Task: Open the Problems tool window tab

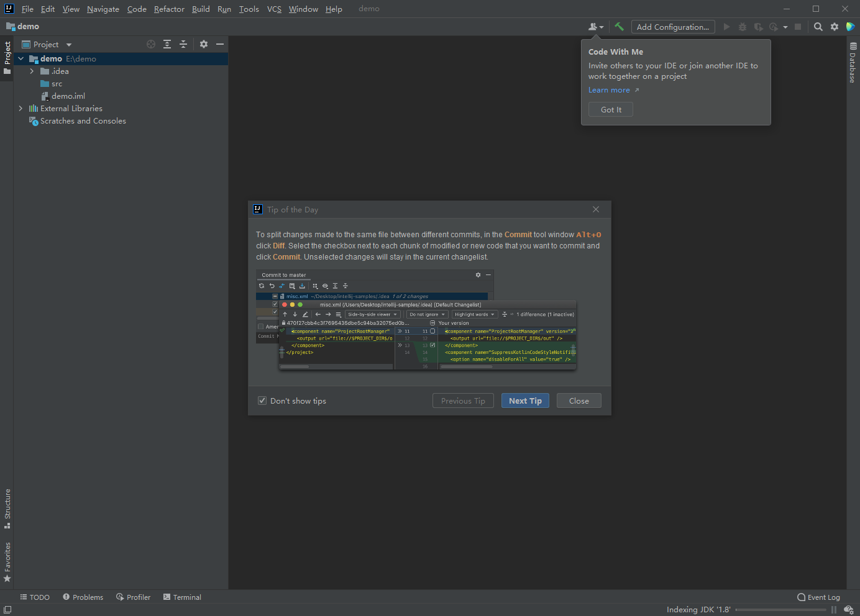Action: coord(83,597)
